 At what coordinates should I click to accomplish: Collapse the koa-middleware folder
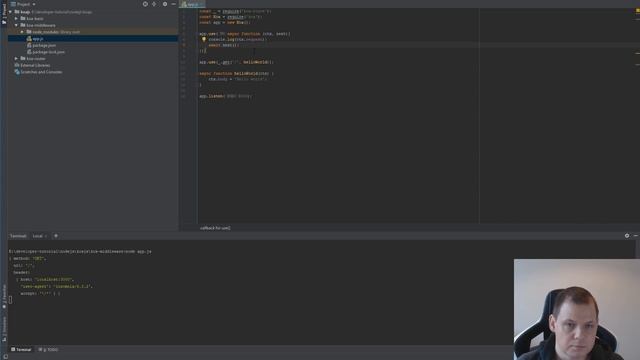pos(16,25)
